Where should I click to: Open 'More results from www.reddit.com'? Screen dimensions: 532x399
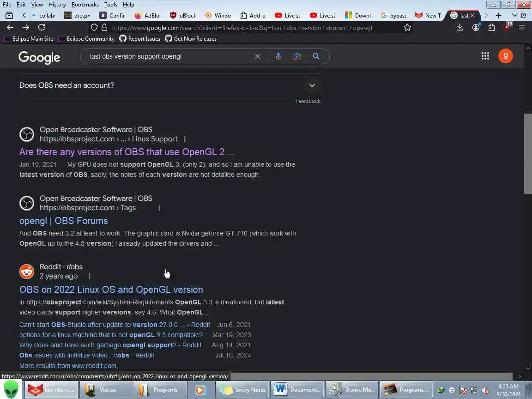tap(68, 366)
